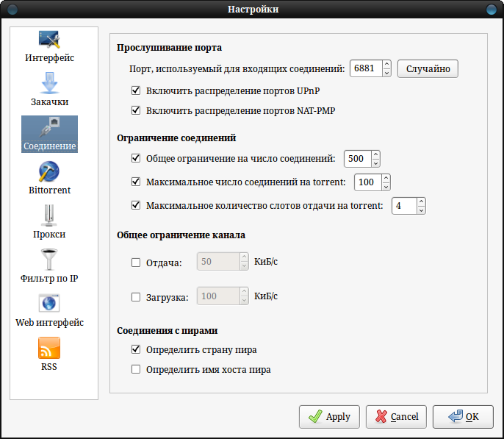Click the Ограничение соединений heading
Viewport: 504px width, 439px height.
point(176,138)
